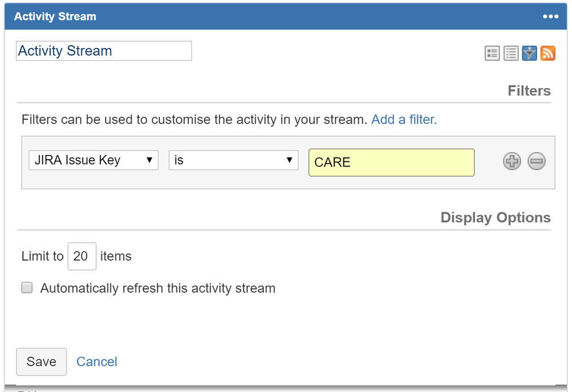Switch activity stream to full view mode
The height and width of the screenshot is (392, 572).
(492, 53)
